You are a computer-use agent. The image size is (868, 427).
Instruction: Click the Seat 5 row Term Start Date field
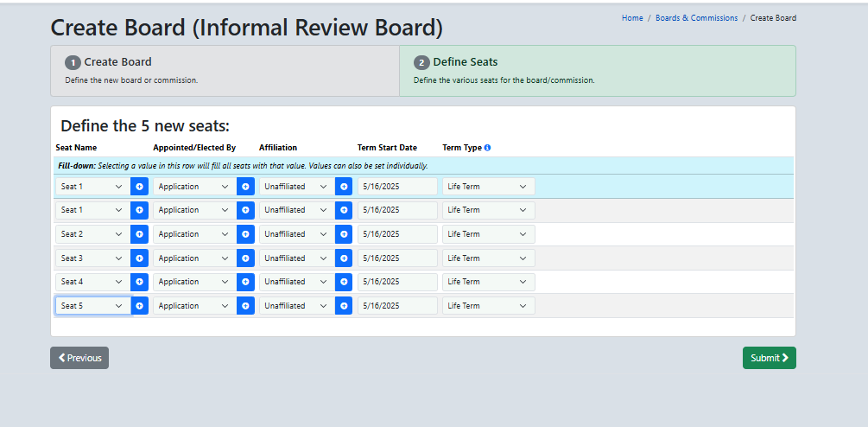coord(397,306)
